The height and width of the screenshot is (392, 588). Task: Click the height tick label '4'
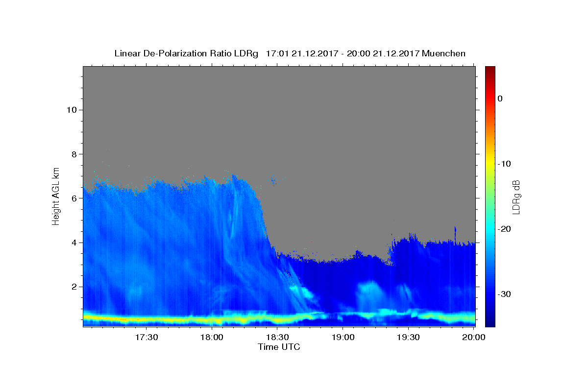[73, 243]
